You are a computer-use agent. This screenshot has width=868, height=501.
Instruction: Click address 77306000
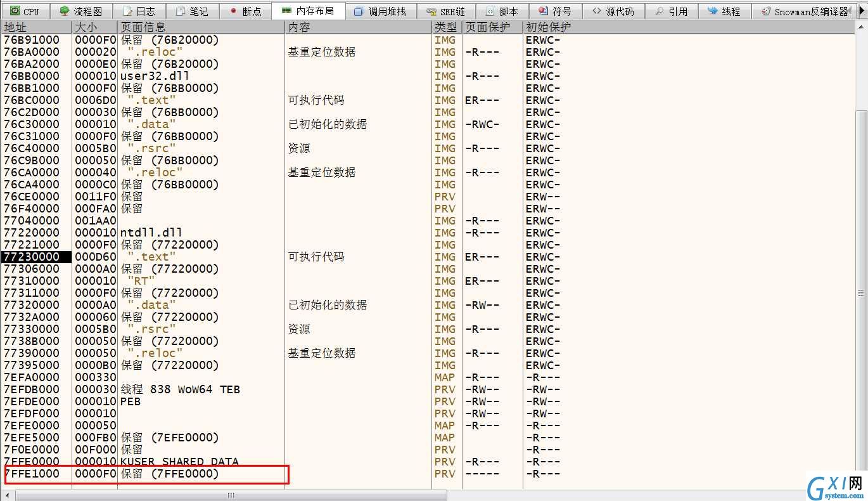32,269
